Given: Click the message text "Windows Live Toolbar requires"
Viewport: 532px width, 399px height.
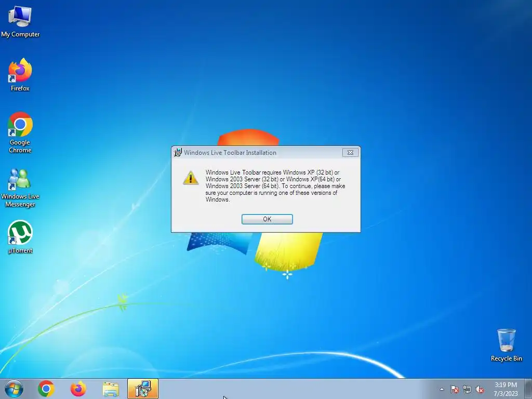Looking at the screenshot, I should pyautogui.click(x=244, y=172).
